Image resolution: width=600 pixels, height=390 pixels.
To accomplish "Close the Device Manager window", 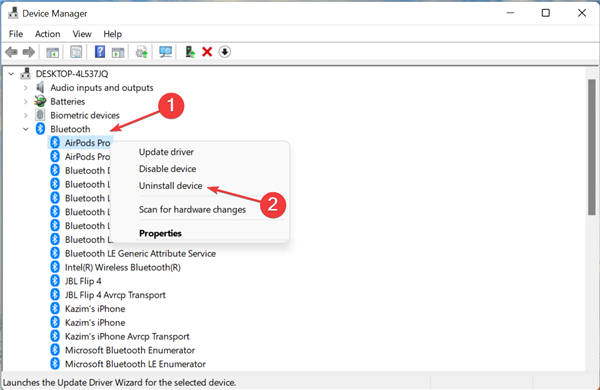I will tap(582, 13).
